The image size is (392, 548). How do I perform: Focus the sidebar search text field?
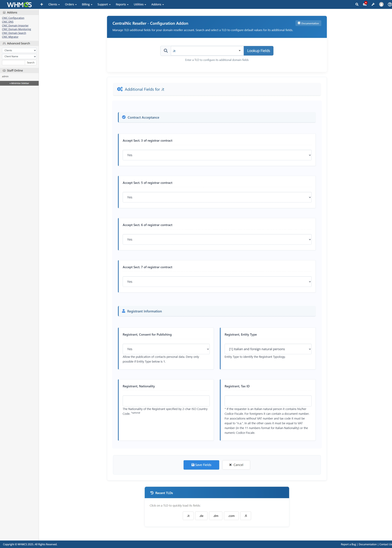(13, 63)
